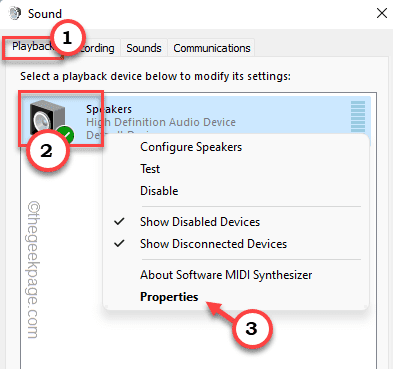Click the Sound speaker icon in title bar
Image resolution: width=393 pixels, height=369 pixels.
click(x=15, y=13)
